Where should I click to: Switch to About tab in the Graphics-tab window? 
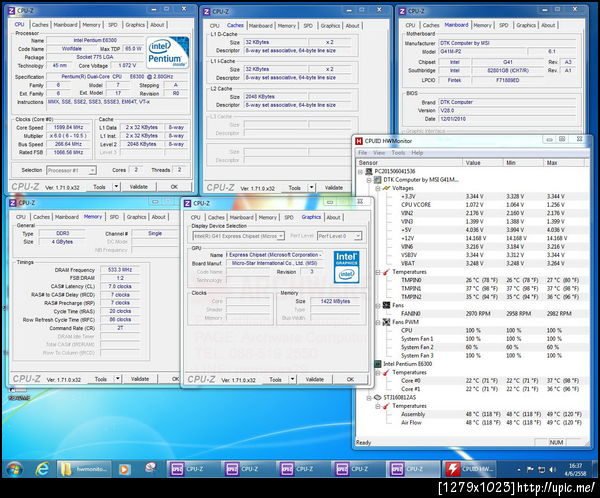[x=333, y=217]
